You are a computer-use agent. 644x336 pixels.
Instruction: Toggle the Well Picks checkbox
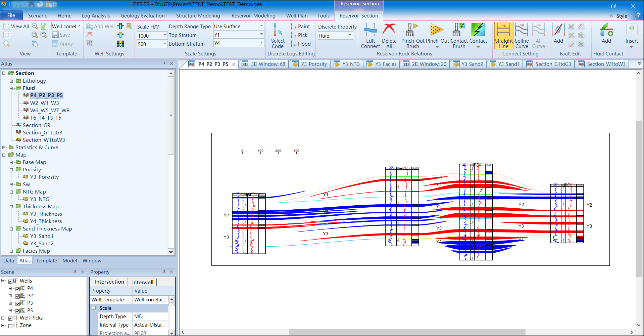tap(10, 318)
